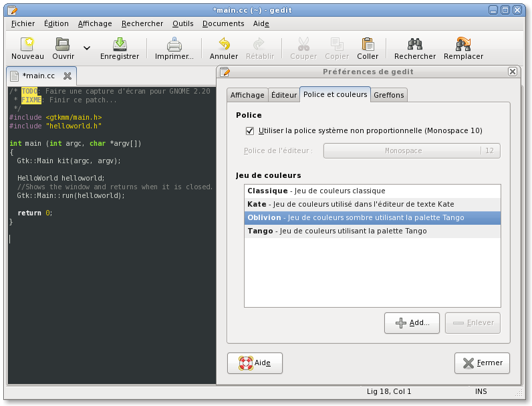532x406 pixels.
Task: Open the Fichier menu
Action: (23, 23)
